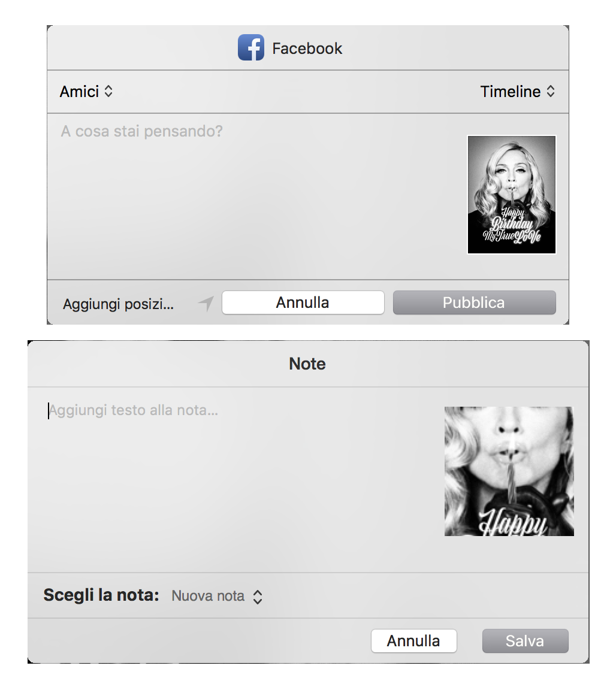Open the Timeline destination dropdown

(x=517, y=92)
